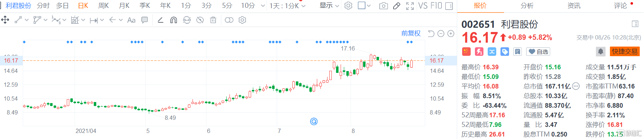This screenshot has width=644, height=139.
Task: Select the text annotation Aa tool
Action: pyautogui.click(x=131, y=20)
